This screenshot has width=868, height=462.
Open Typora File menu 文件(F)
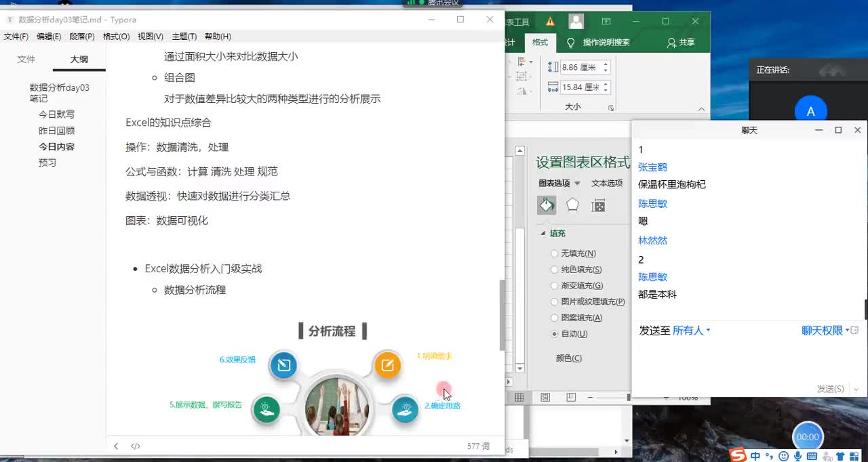16,37
